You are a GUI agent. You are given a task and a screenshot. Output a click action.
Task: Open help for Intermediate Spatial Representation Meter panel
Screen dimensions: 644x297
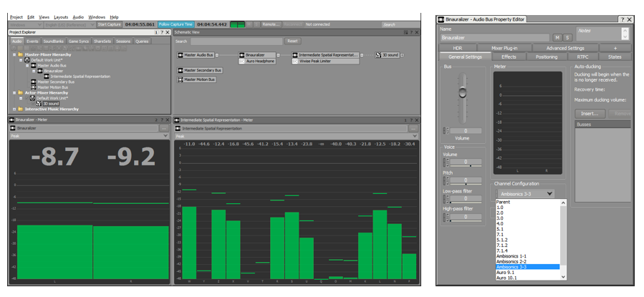click(x=411, y=120)
